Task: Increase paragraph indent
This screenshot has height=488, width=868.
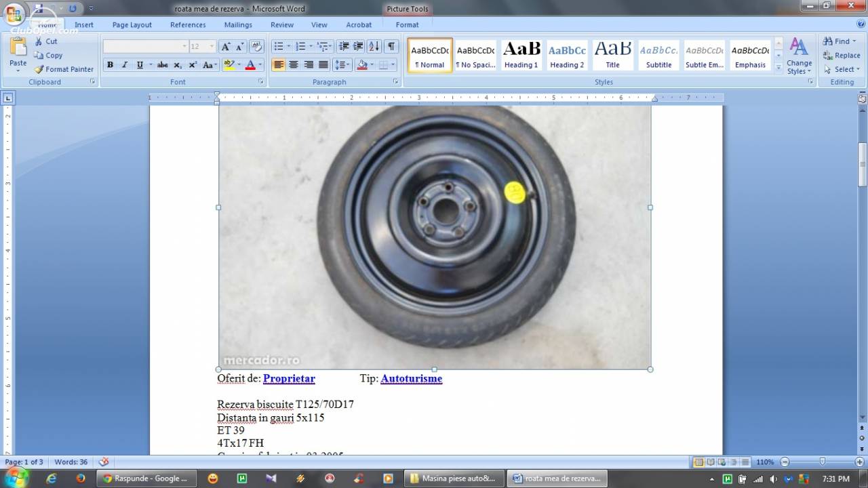Action: pos(358,47)
